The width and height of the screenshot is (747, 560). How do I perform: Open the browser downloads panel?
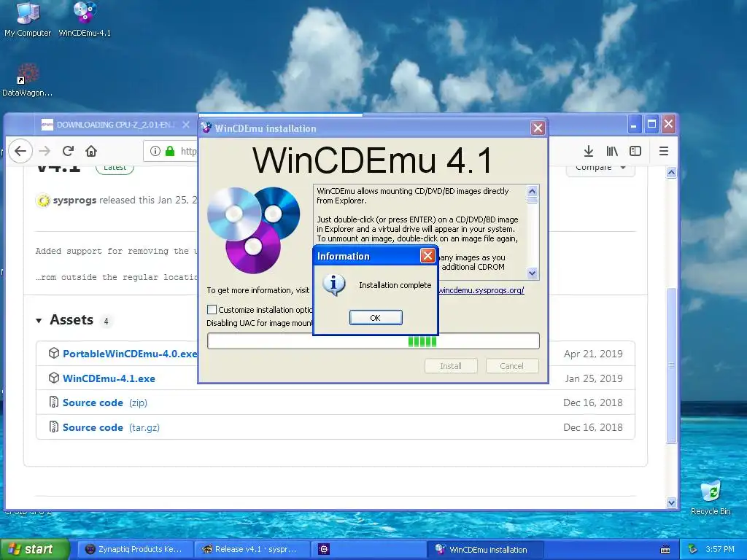click(589, 151)
